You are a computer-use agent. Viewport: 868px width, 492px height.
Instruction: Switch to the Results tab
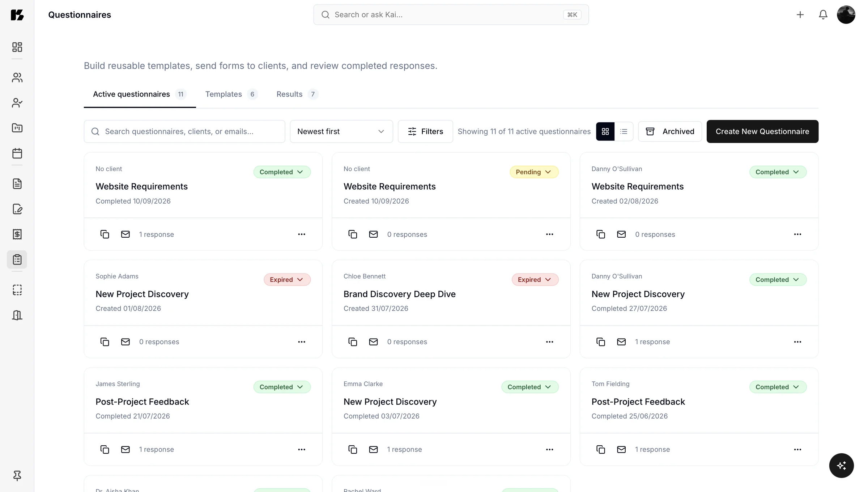point(297,94)
